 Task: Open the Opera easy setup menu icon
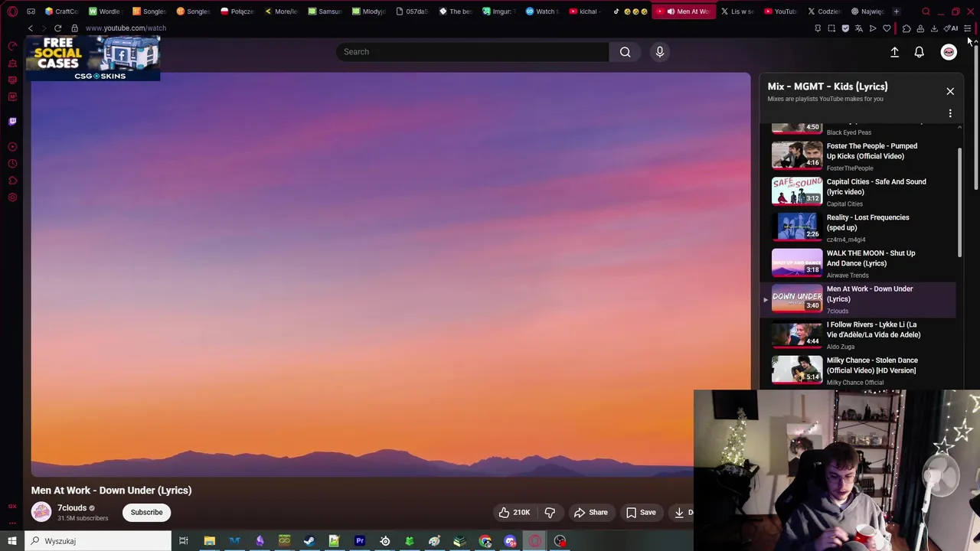coord(967,28)
